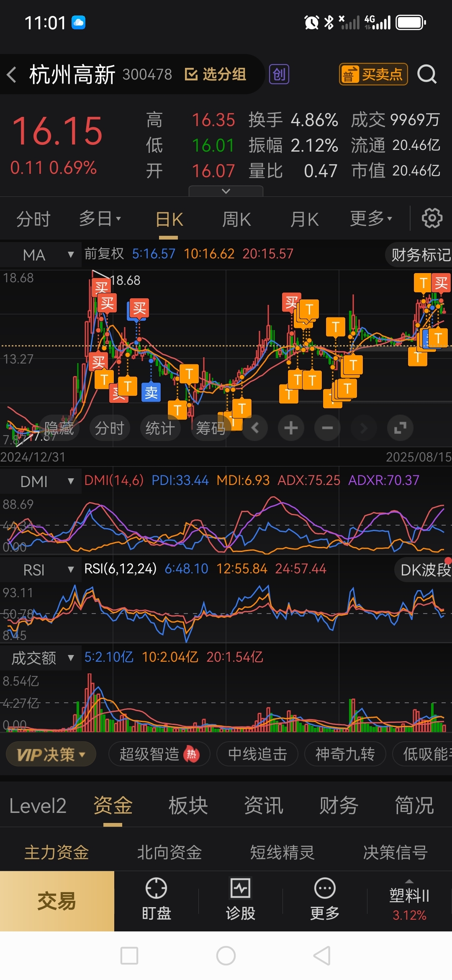This screenshot has height=980, width=452.
Task: Switch to the 月K monthly tab
Action: point(304,219)
